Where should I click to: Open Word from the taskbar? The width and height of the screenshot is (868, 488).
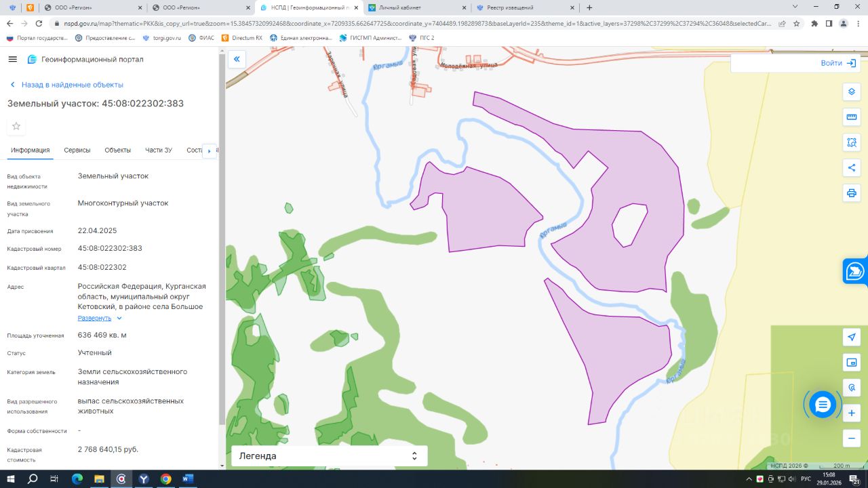(x=188, y=479)
